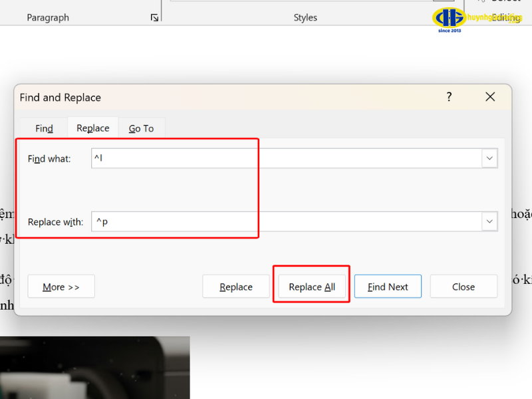532x399 pixels.
Task: Dismiss dialog using the Close button
Action: [464, 287]
